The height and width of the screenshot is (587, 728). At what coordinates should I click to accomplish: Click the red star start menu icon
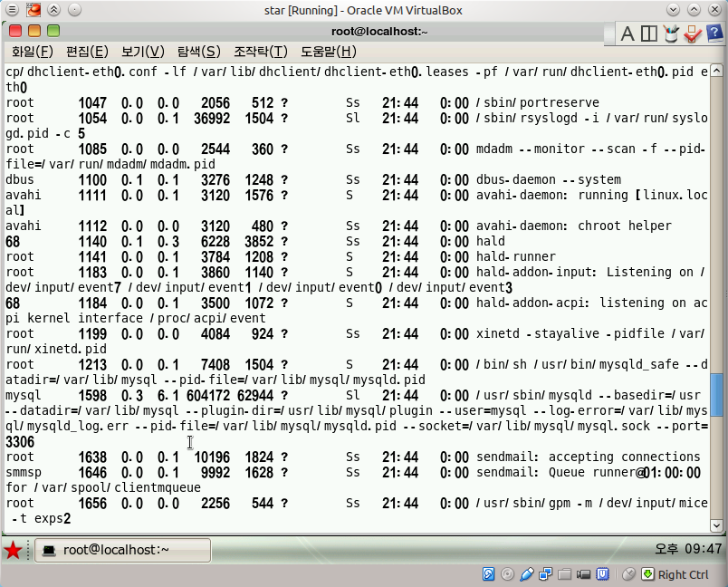pos(13,551)
